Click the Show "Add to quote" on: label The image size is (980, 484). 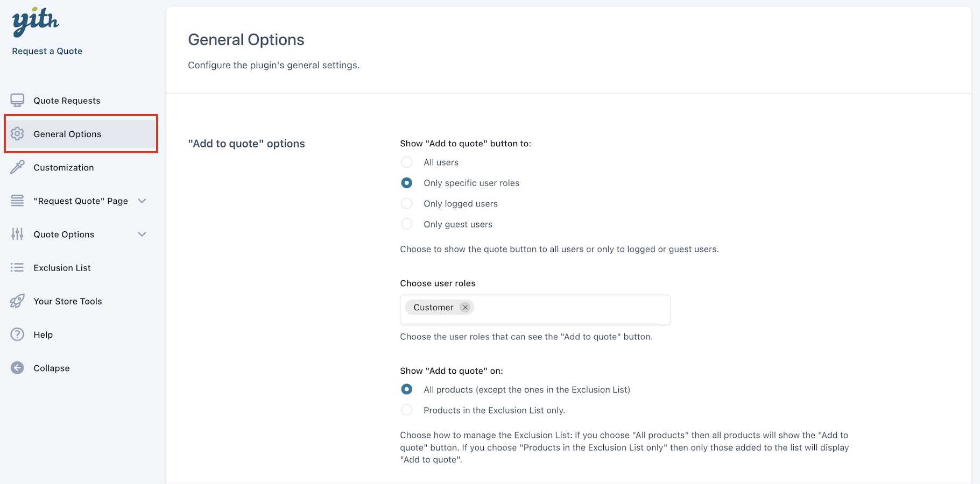pyautogui.click(x=452, y=371)
